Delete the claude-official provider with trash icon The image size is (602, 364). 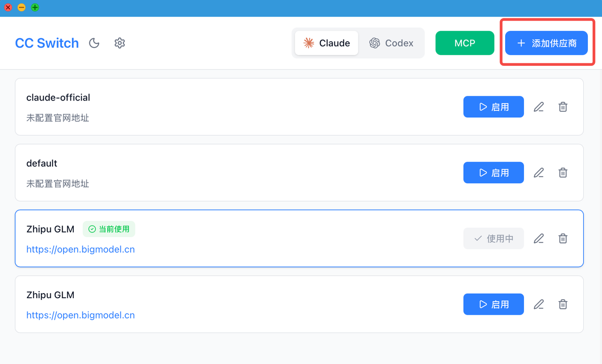click(563, 107)
